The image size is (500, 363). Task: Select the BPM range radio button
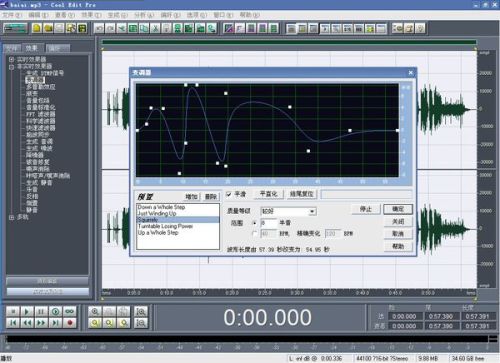(255, 234)
